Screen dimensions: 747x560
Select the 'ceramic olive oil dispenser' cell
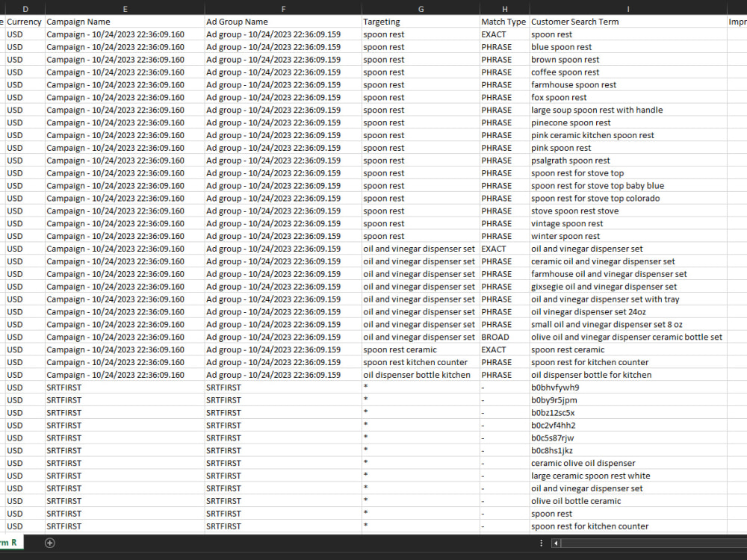coord(628,464)
